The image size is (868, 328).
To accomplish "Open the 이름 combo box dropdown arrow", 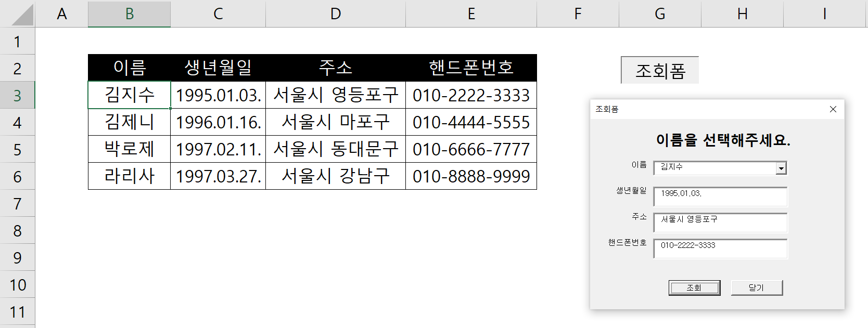I will pos(781,168).
